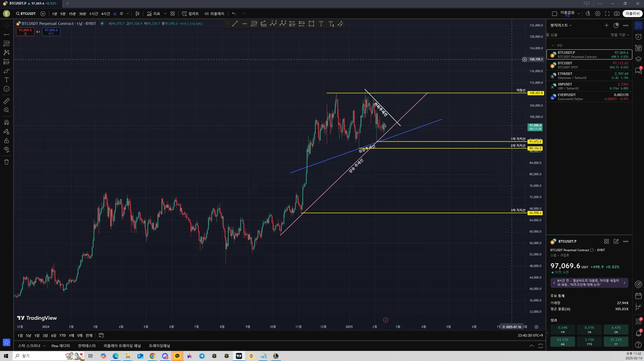Open the layout name dropdown arrow
Screen dimensions: 644x361
[x=579, y=14]
